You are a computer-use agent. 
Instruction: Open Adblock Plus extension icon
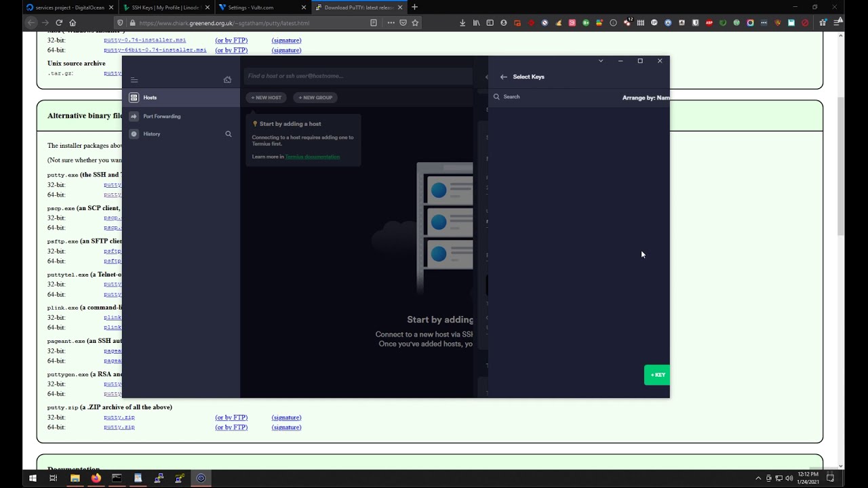tap(709, 22)
